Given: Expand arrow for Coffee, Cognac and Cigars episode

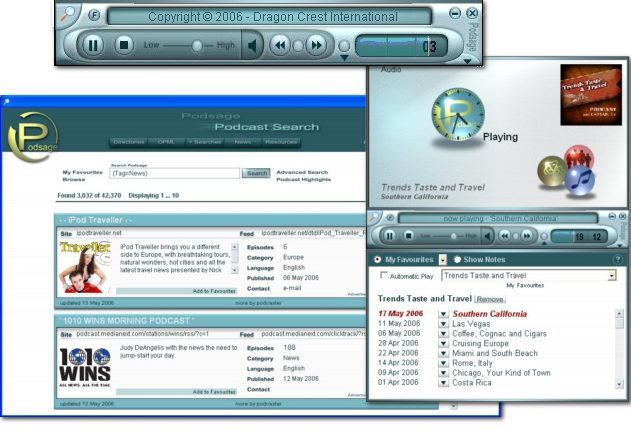Looking at the screenshot, I should pos(443,334).
